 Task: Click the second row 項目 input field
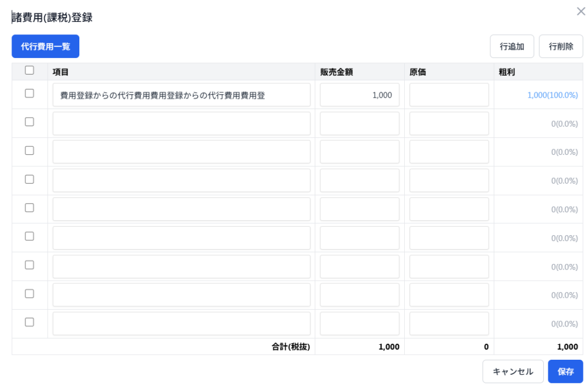[181, 123]
